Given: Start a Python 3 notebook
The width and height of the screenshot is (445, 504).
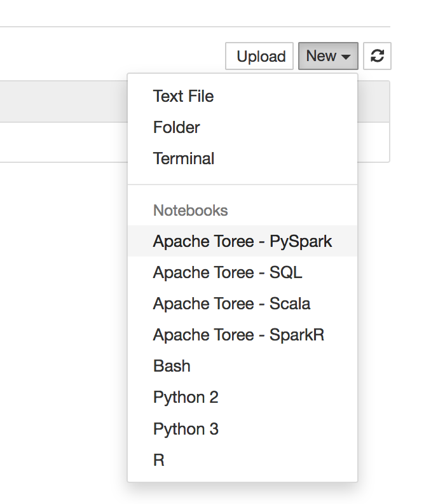Looking at the screenshot, I should tap(186, 428).
